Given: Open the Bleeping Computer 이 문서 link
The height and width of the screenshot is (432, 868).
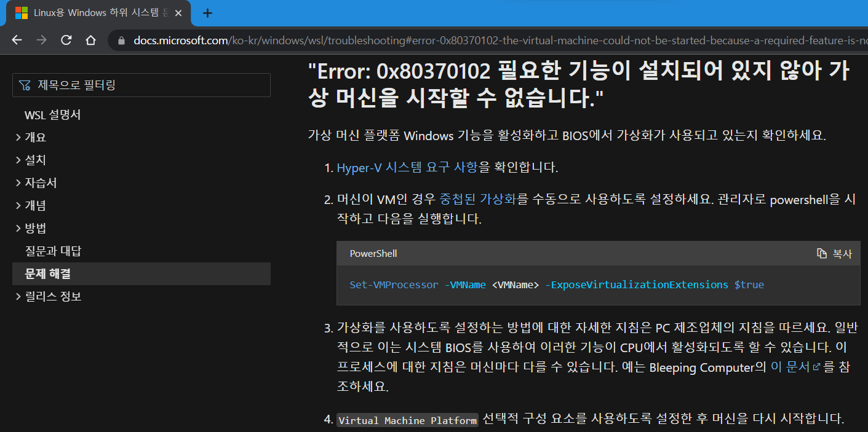Looking at the screenshot, I should point(790,367).
